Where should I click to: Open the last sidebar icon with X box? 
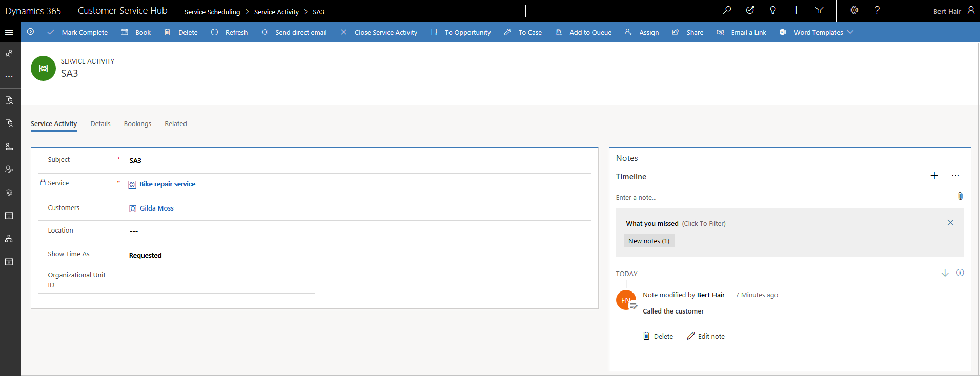9,262
